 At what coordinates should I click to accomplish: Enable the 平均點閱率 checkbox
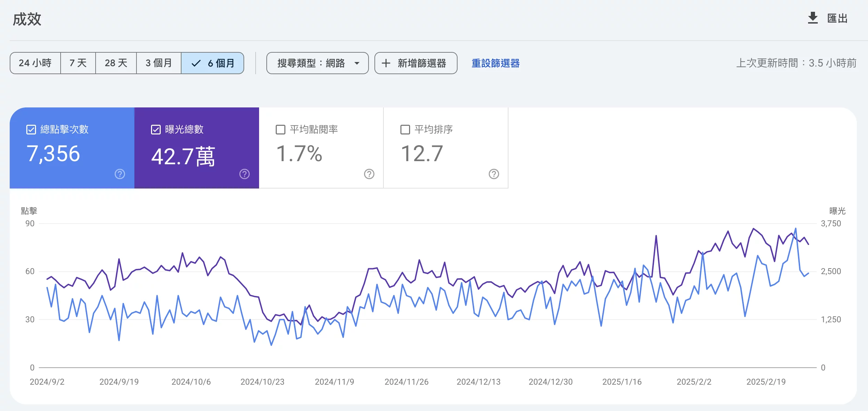pyautogui.click(x=281, y=130)
